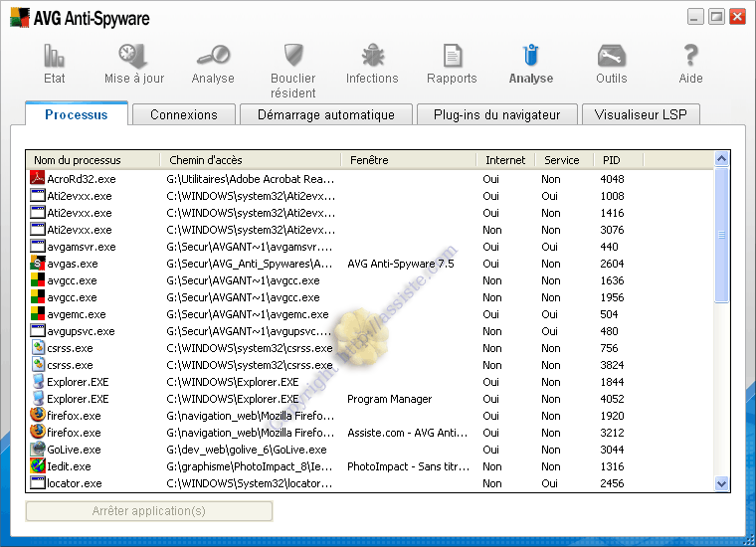Click the firefox.exe icon with PID 1920
Screen dimensions: 756x547
click(x=38, y=415)
